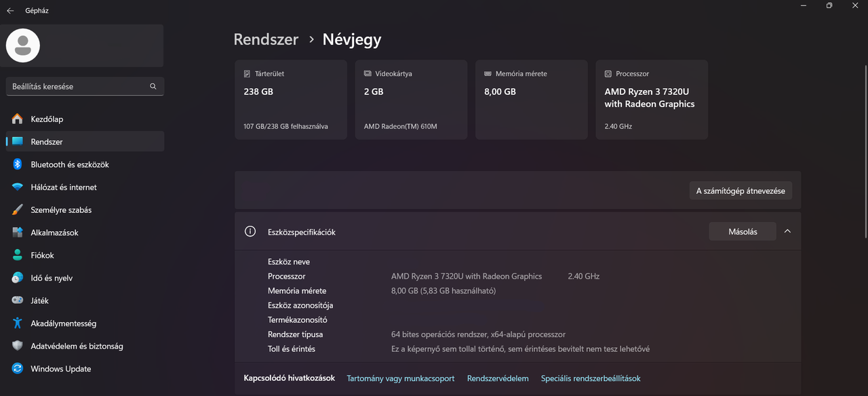The height and width of the screenshot is (396, 868).
Task: Click the Beállítás keresése search field
Action: point(85,87)
